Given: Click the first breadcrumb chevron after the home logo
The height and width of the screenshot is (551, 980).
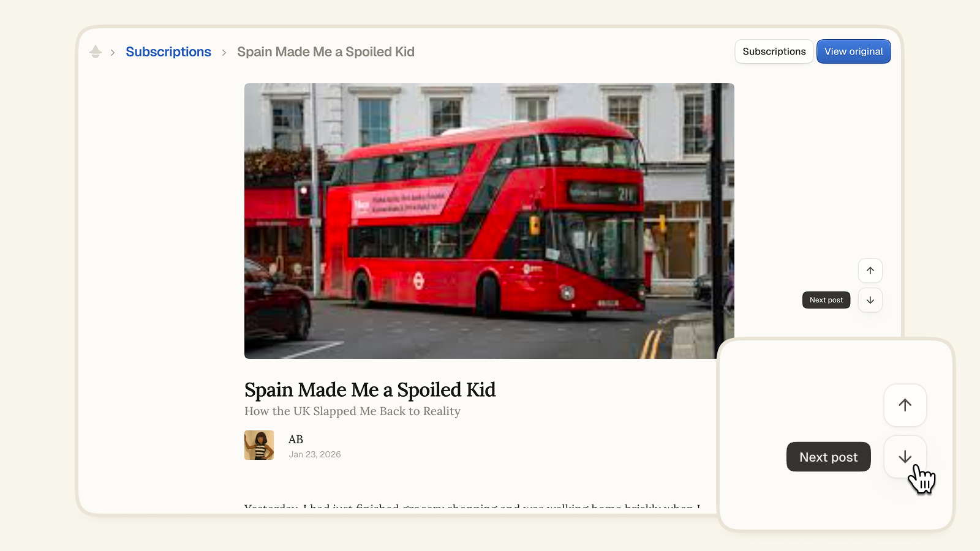Looking at the screenshot, I should coord(113,53).
